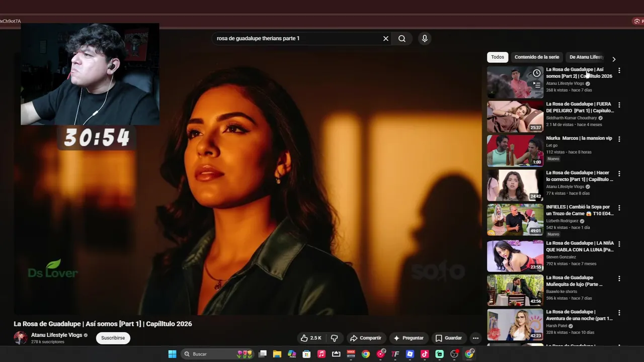Open INFIELES Cambió la Soya thumbnail
Viewport: 644px width, 362px height.
click(x=515, y=219)
